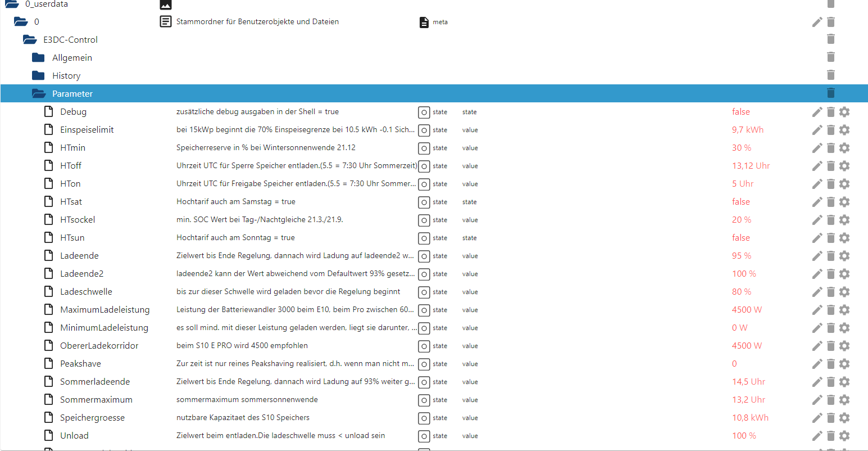This screenshot has height=451, width=868.
Task: Delete the Ladeende state
Action: click(x=831, y=256)
